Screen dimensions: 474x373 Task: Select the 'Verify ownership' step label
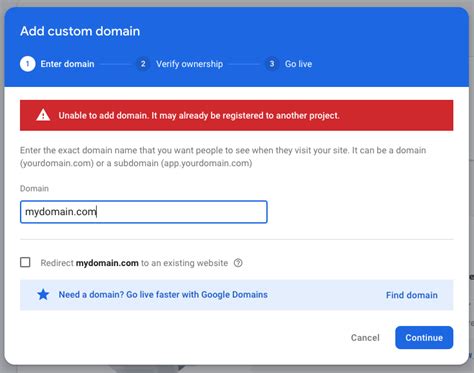point(189,64)
